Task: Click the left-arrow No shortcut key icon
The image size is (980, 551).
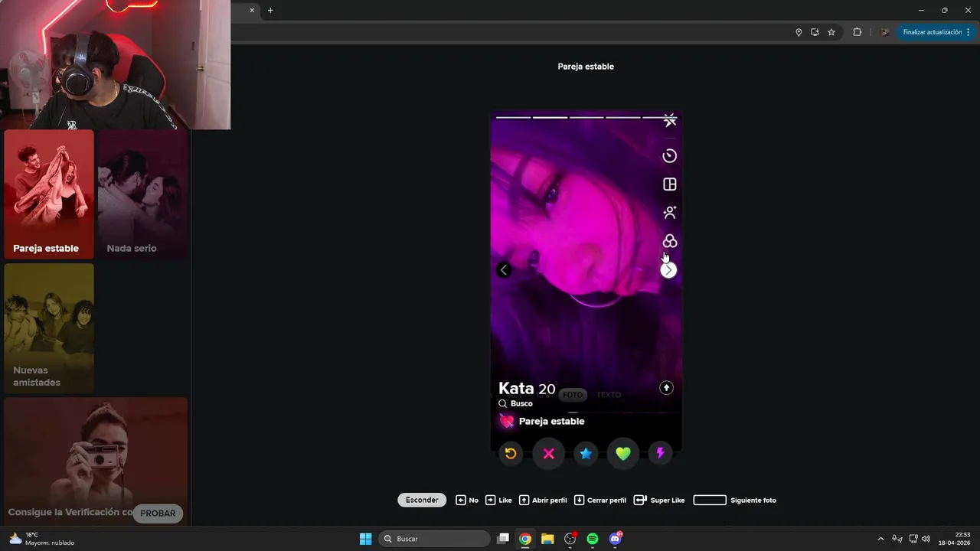Action: point(461,500)
